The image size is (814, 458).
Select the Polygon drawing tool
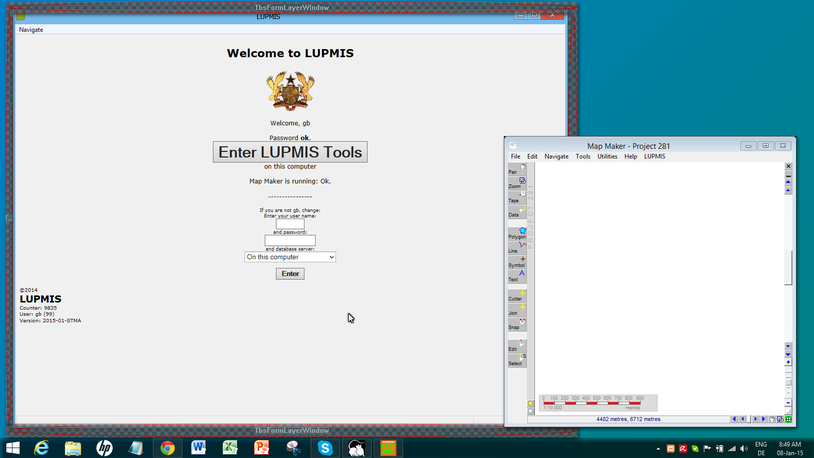click(x=517, y=234)
